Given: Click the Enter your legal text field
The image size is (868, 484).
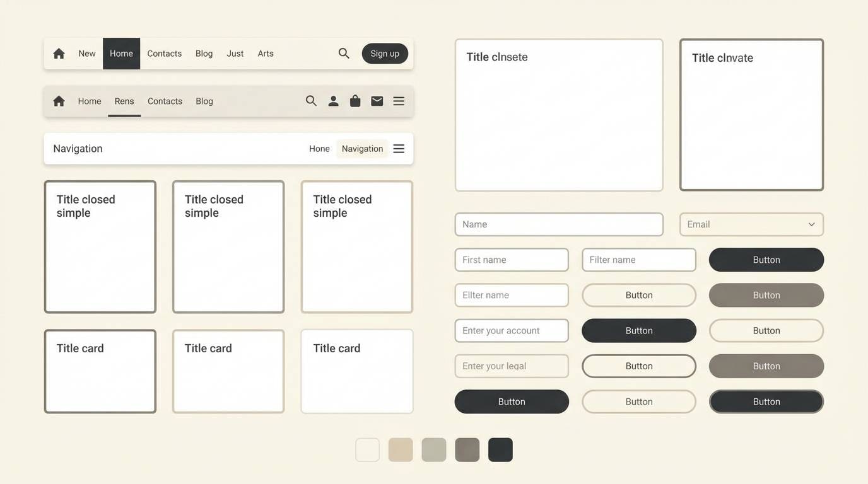Looking at the screenshot, I should pyautogui.click(x=511, y=364).
